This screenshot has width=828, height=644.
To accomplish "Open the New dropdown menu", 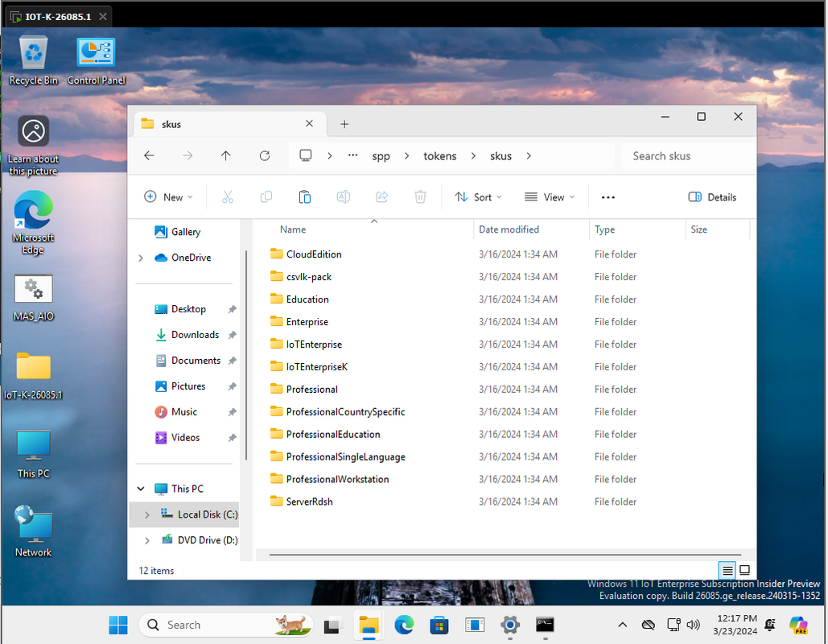I will pos(168,197).
